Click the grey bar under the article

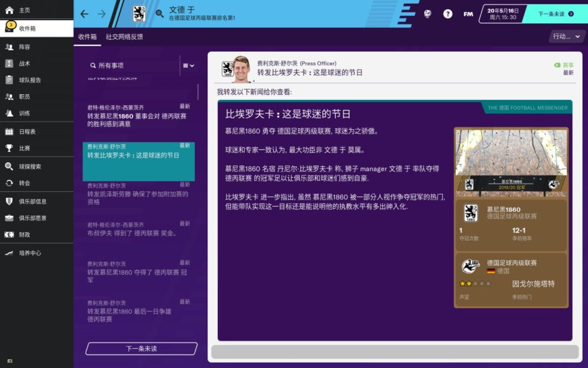click(x=395, y=352)
